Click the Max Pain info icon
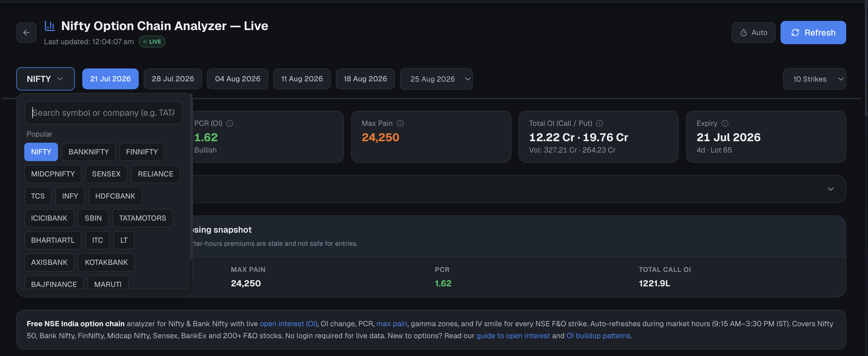This screenshot has width=868, height=356. click(400, 123)
